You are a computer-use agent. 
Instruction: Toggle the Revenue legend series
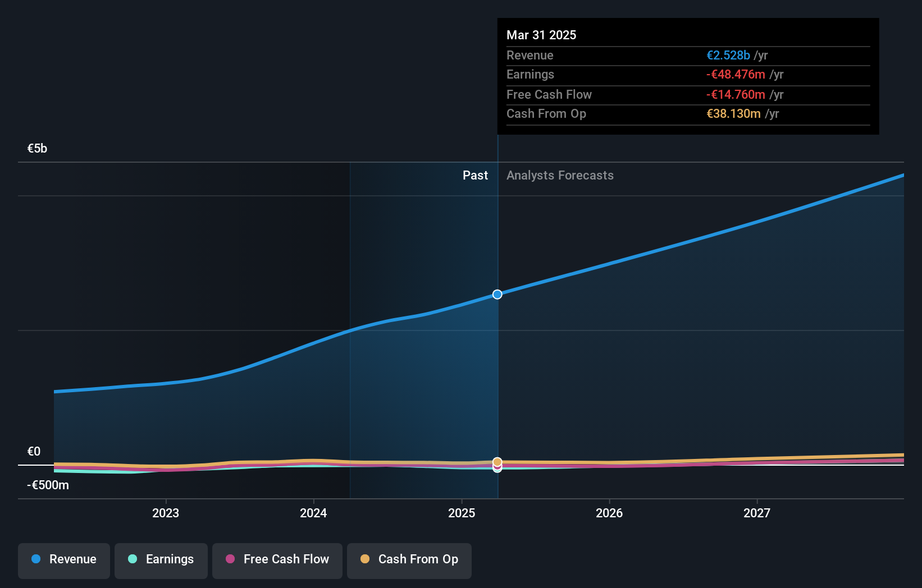64,561
